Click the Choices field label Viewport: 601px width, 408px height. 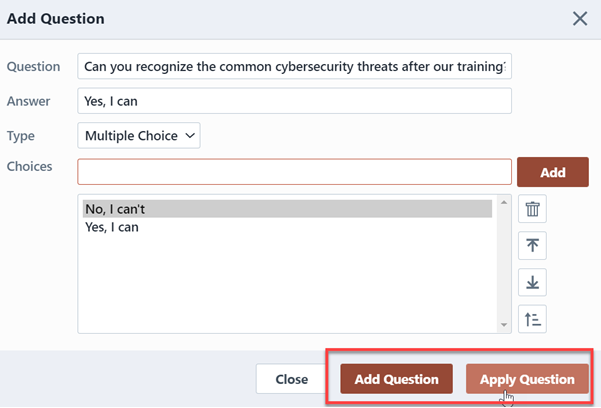30,166
